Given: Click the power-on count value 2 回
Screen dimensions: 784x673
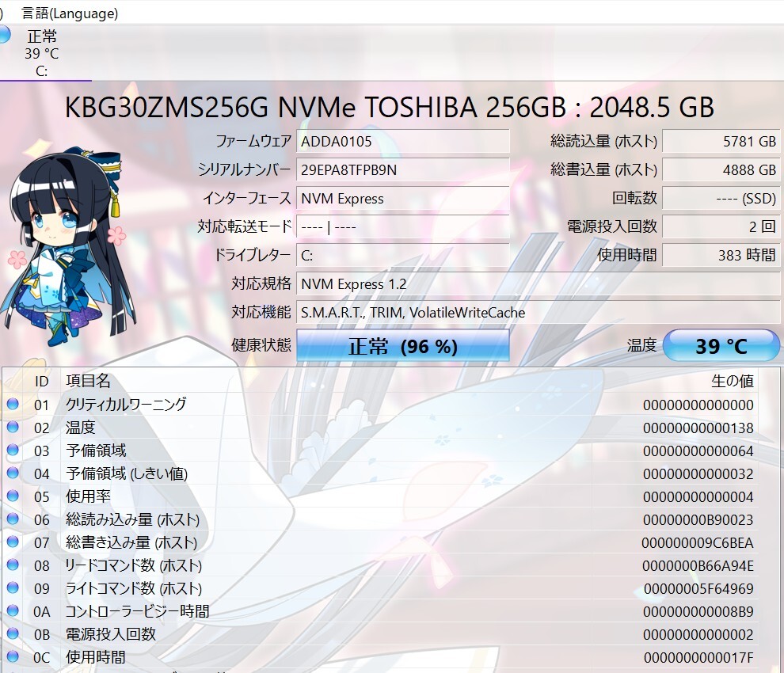Looking at the screenshot, I should click(x=721, y=227).
